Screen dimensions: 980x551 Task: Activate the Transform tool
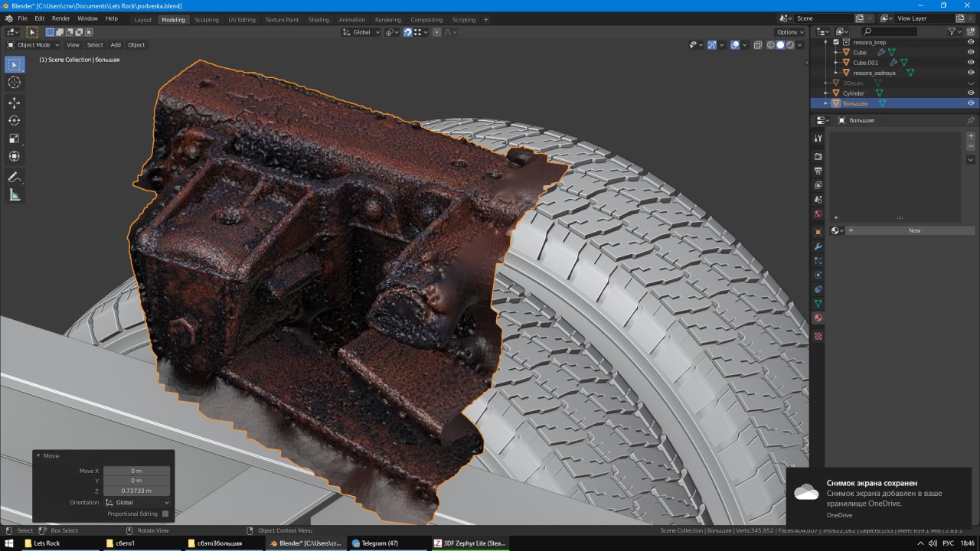[15, 156]
